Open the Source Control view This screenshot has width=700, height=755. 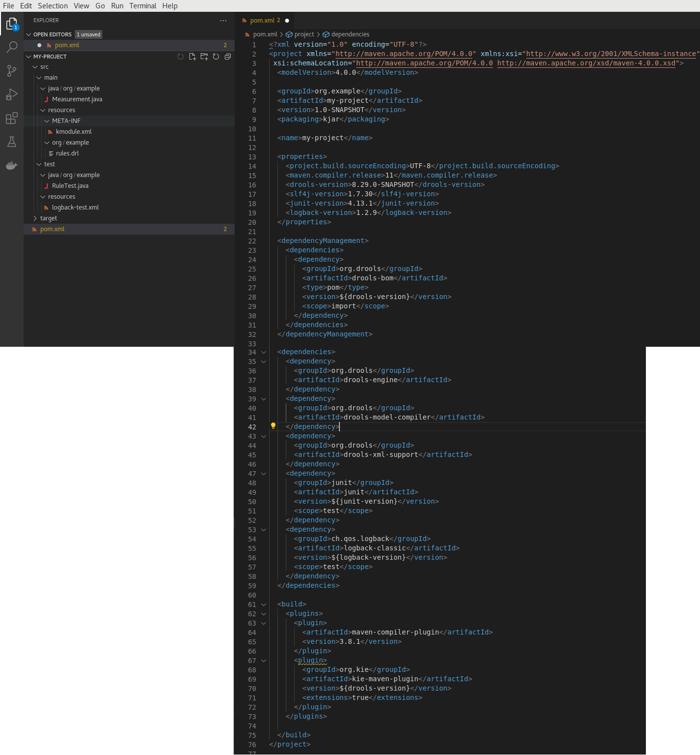pyautogui.click(x=12, y=71)
